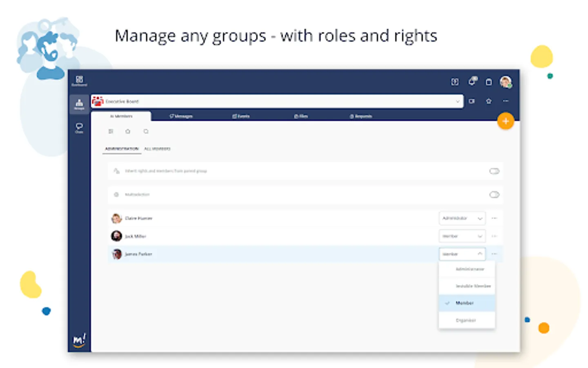Expand the Executive Board group selector
The width and height of the screenshot is (588, 368).
pos(278,101)
